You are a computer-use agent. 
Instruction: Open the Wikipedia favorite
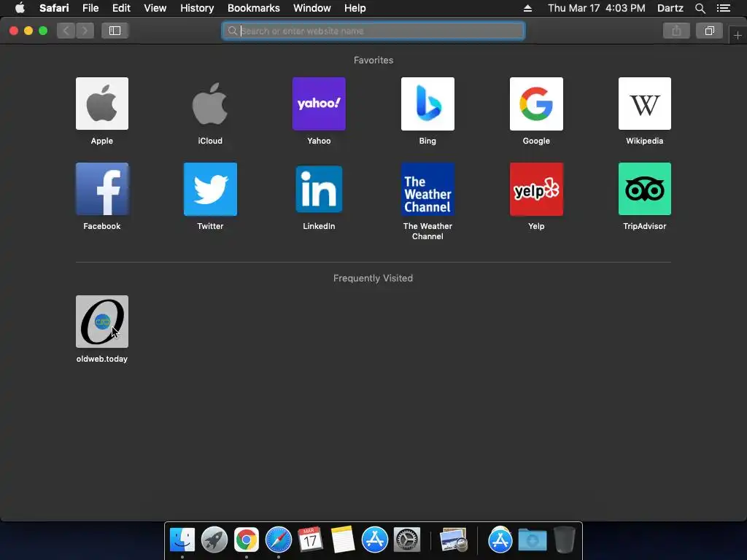coord(645,104)
